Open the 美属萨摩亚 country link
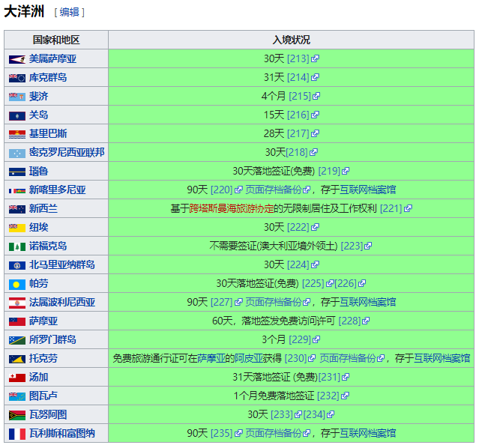 coord(52,58)
